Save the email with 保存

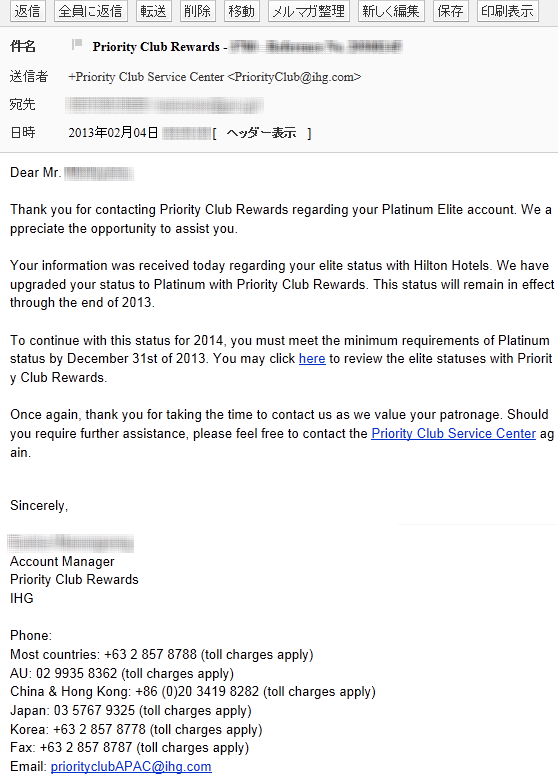(x=450, y=11)
